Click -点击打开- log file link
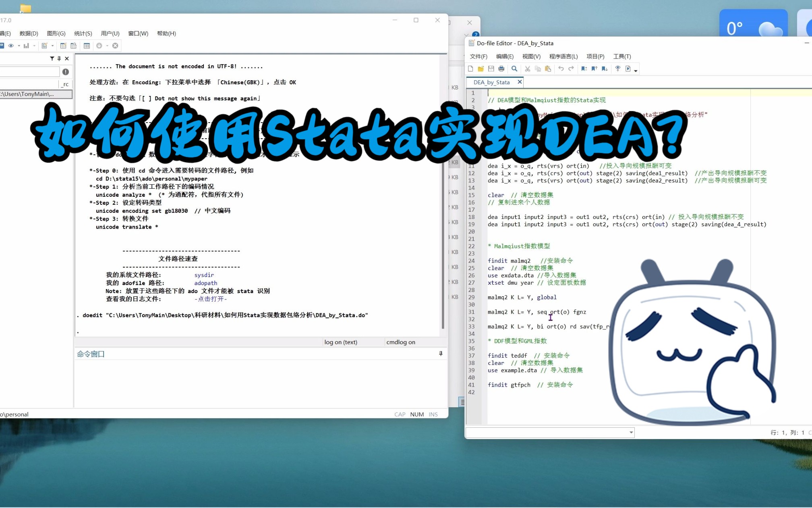 (211, 299)
